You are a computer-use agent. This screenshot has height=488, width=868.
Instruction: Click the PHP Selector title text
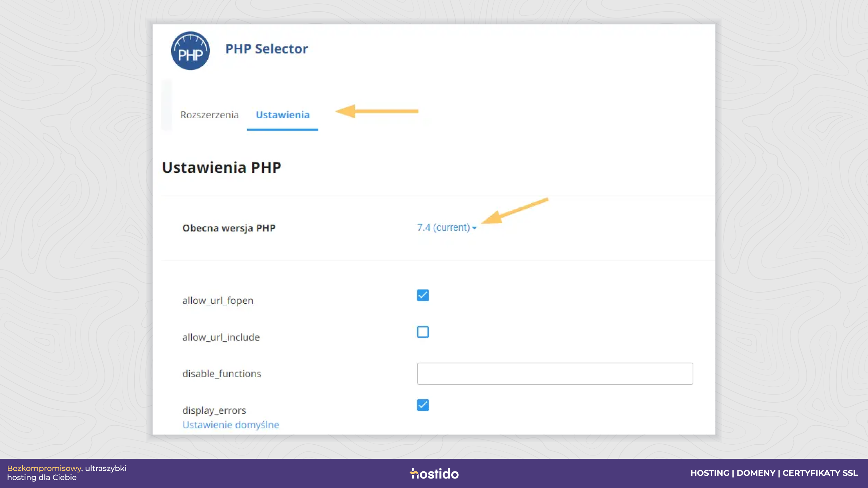coord(267,49)
